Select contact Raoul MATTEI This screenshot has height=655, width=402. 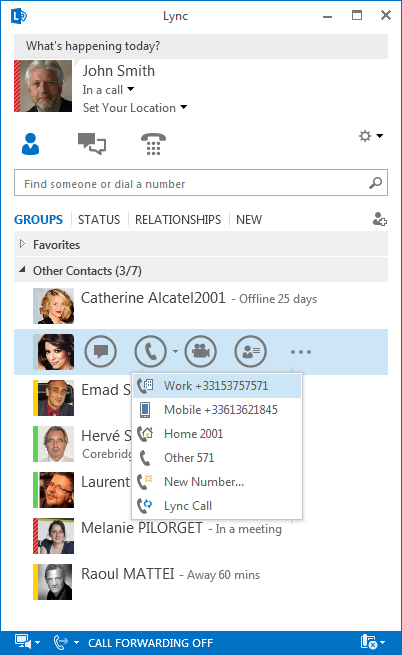(x=201, y=581)
